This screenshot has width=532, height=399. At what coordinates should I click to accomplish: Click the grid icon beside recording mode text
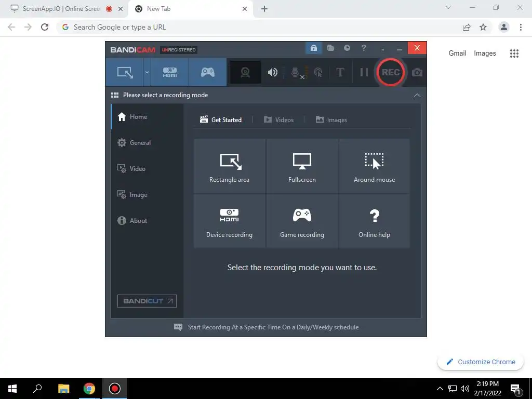[x=115, y=95]
